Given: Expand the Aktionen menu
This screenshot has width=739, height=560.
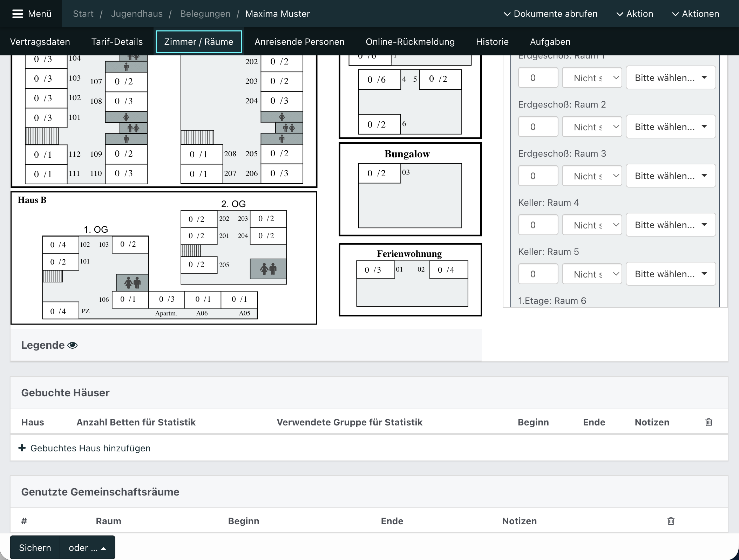Looking at the screenshot, I should click(x=696, y=14).
